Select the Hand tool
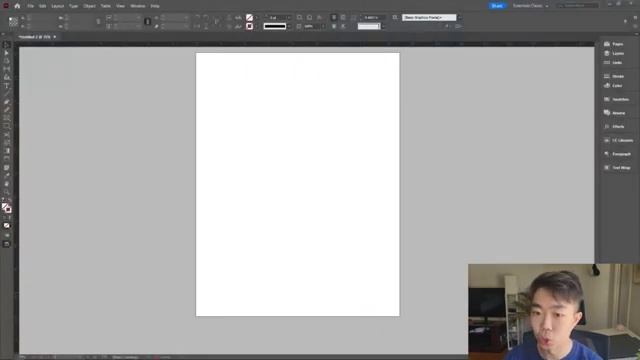This screenshot has width=640, height=360. (7, 184)
